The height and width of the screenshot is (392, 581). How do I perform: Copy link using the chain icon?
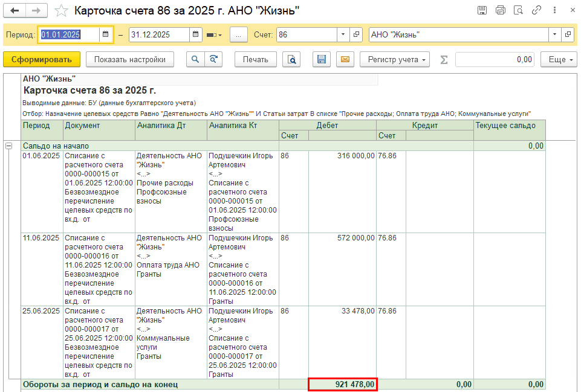click(536, 10)
